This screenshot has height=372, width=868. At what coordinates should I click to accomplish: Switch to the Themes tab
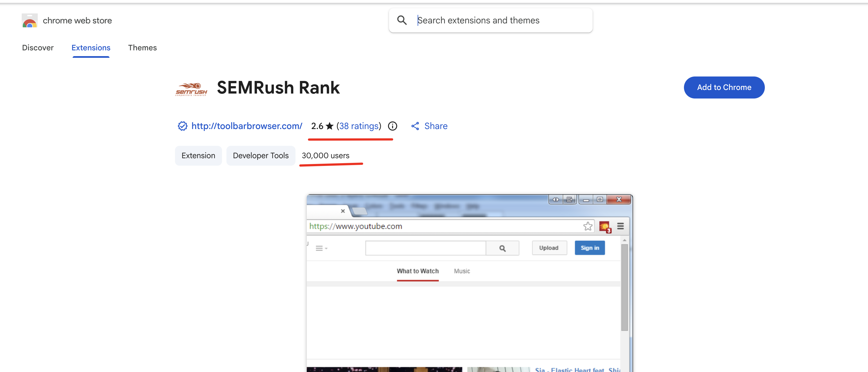(x=143, y=48)
